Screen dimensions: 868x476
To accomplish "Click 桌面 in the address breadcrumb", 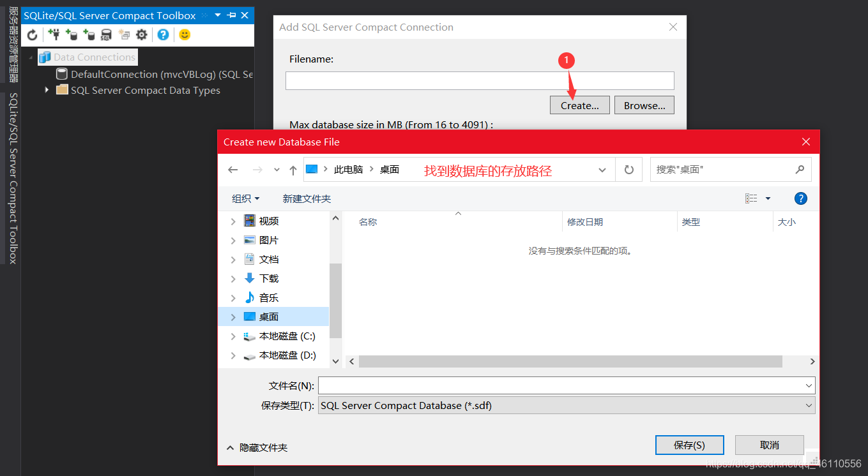I will (390, 170).
